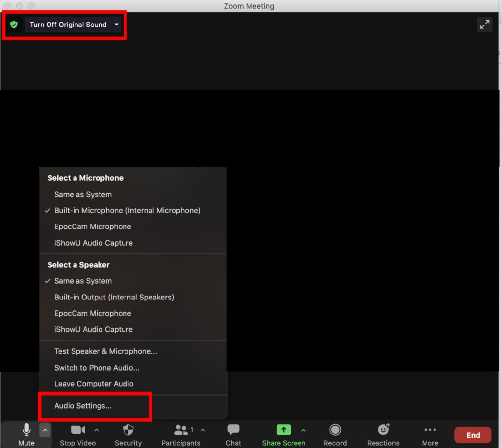Screen dimensions: 502x448
Task: Click Leave Computer Audio
Action: pos(133,384)
